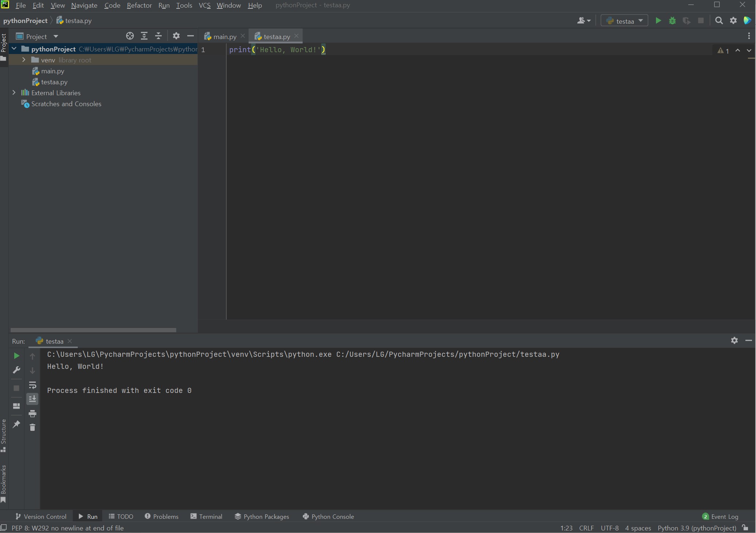Open the testaa run configuration dropdown
Screen dimensions: 756x533
624,21
